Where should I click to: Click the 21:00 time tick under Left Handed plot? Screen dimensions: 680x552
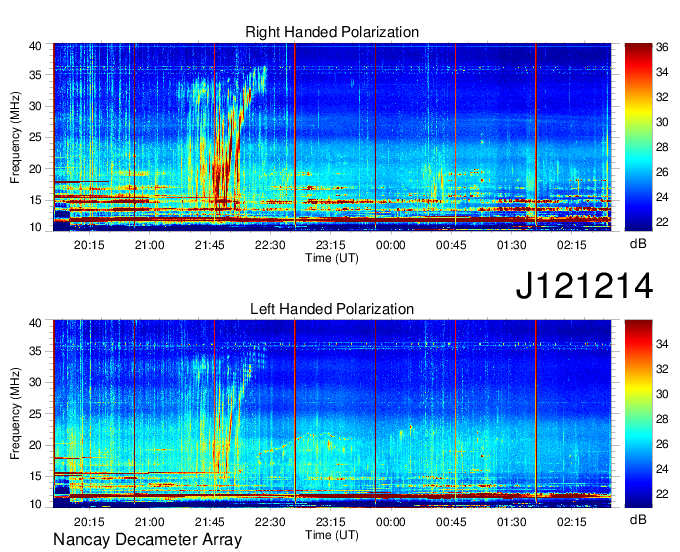[x=150, y=522]
